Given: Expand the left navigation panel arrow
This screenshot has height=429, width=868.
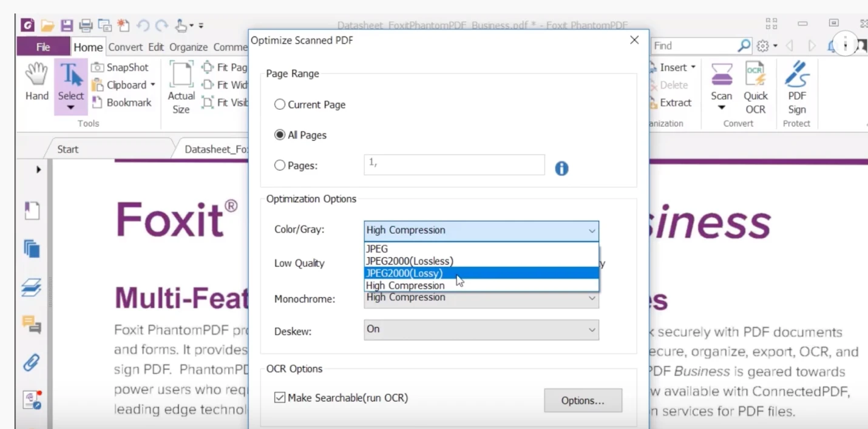Looking at the screenshot, I should (x=39, y=170).
